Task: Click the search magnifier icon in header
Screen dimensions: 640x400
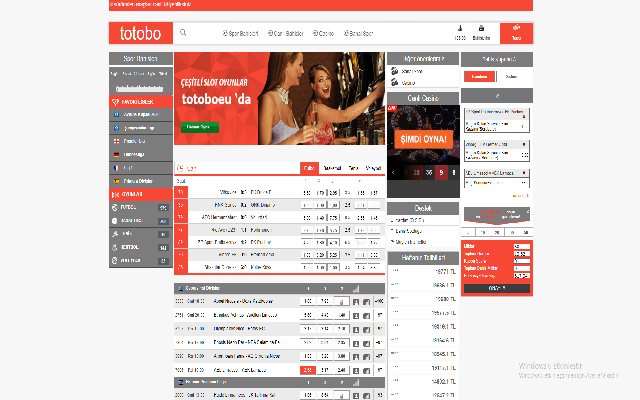Action: (183, 33)
